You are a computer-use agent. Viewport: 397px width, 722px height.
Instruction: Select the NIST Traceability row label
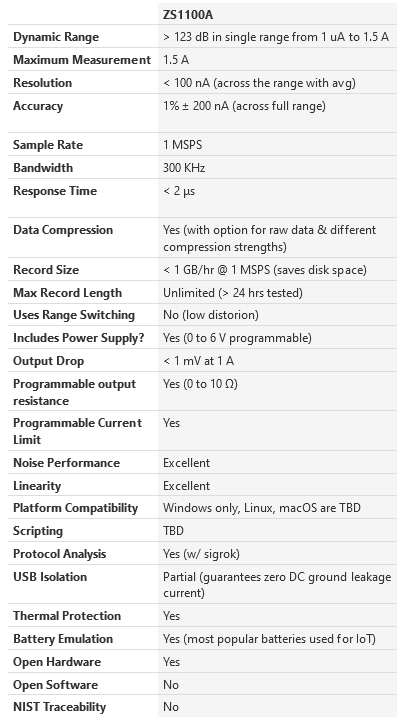(x=59, y=707)
